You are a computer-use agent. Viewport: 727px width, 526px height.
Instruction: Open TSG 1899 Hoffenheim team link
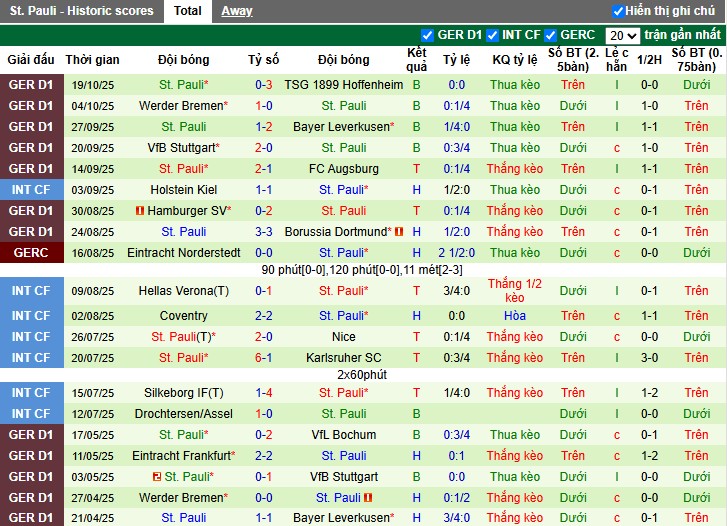(343, 85)
